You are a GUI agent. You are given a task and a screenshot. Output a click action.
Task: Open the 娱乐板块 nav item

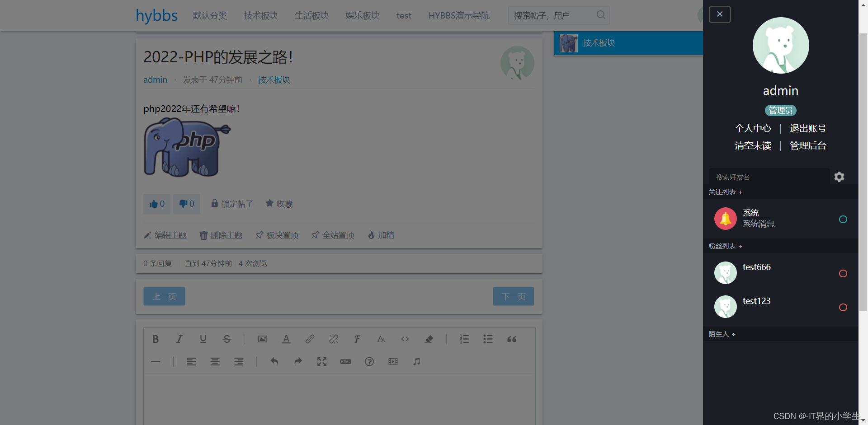pyautogui.click(x=363, y=16)
